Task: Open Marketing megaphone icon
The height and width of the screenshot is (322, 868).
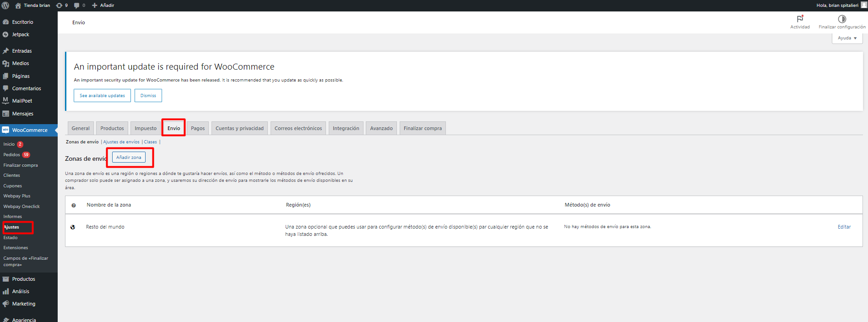Action: tap(5, 304)
